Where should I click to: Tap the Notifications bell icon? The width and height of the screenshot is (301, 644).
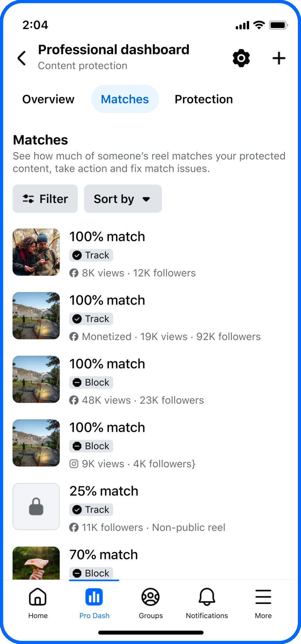pyautogui.click(x=207, y=597)
